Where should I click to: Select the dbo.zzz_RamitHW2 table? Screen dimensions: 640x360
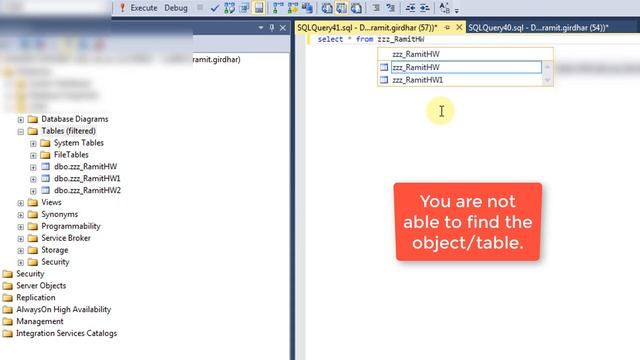pyautogui.click(x=87, y=190)
